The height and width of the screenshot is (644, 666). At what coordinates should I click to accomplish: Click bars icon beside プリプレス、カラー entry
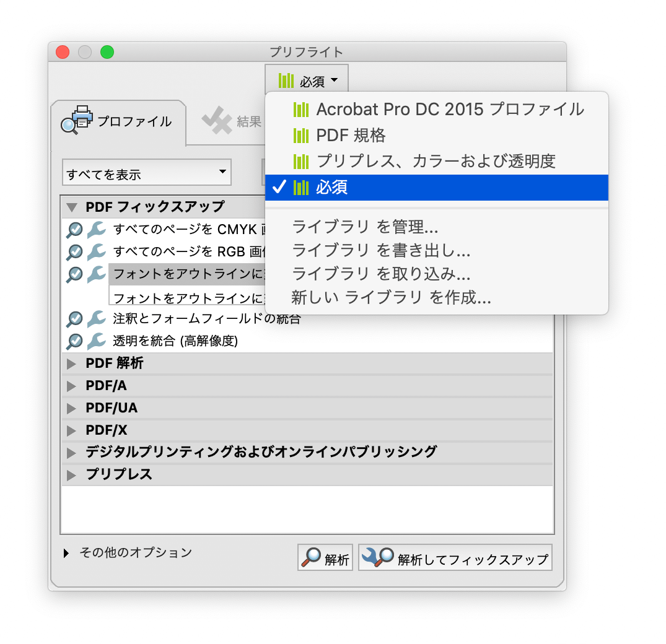[300, 162]
